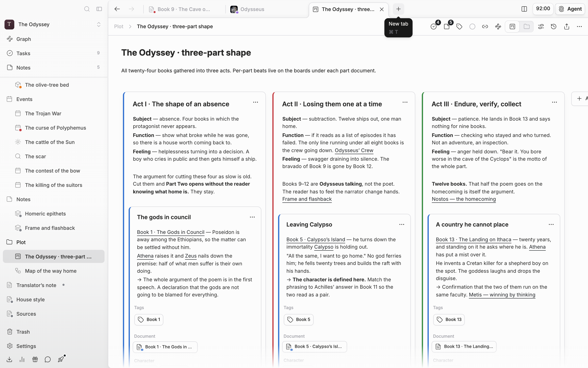Open Book 5 · Calypso's Isl... document chip
This screenshot has width=588, height=368.
tap(314, 347)
